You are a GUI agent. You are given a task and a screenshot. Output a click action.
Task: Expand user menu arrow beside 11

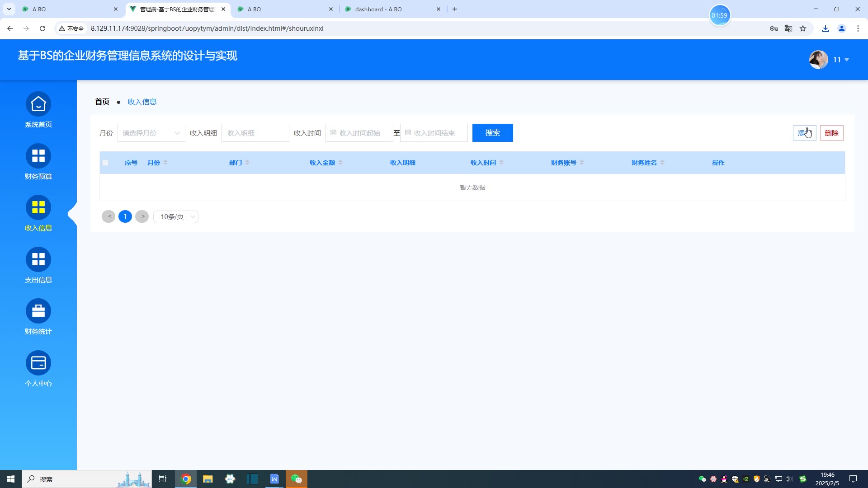click(x=847, y=60)
